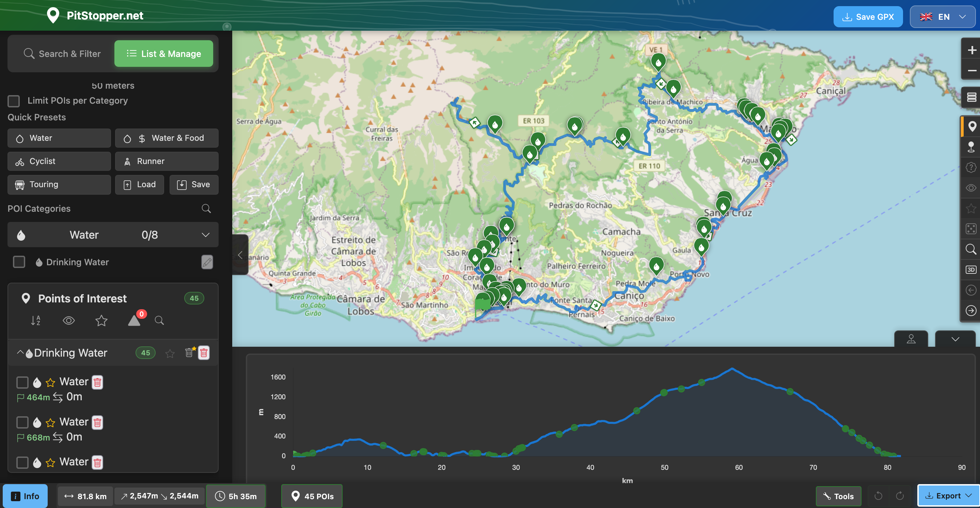This screenshot has width=980, height=508.
Task: Collapse the Drinking Water group with its chevron
Action: pos(20,353)
